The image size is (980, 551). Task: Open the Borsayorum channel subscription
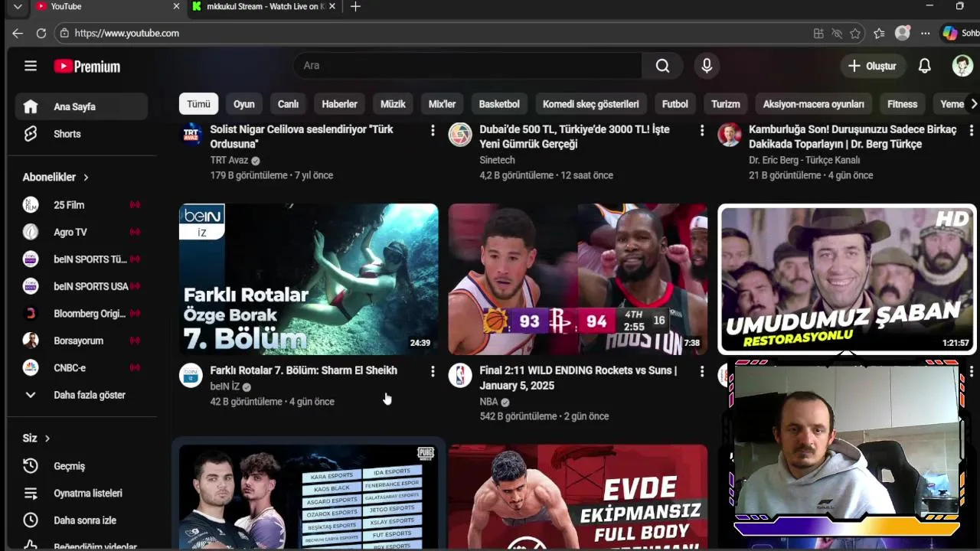coord(81,341)
